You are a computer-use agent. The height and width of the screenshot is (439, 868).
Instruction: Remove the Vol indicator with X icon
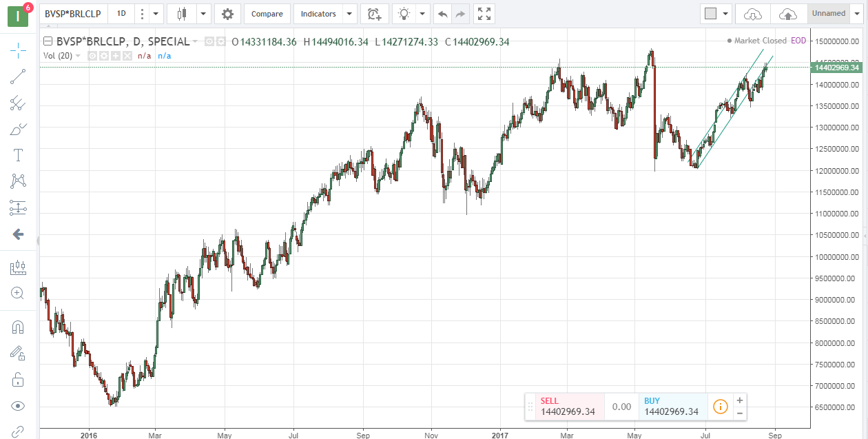[127, 56]
